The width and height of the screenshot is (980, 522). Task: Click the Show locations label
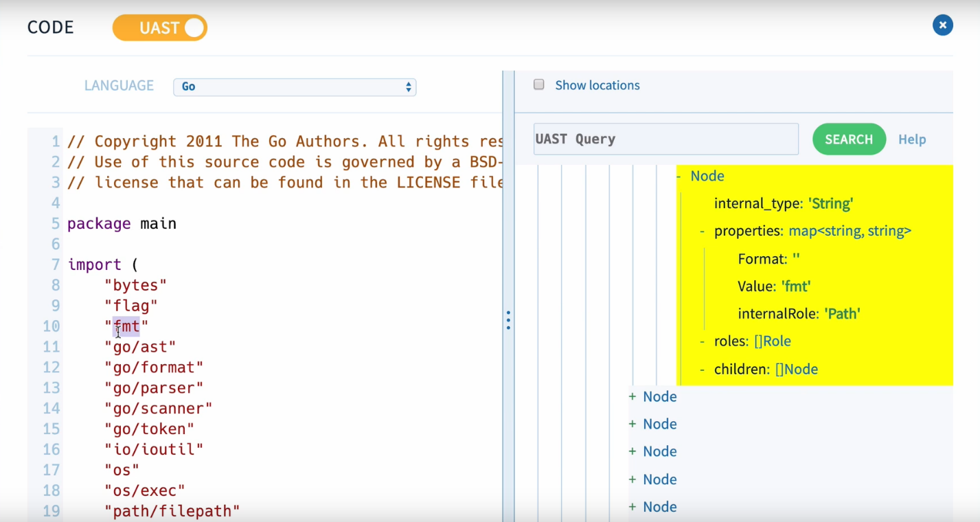coord(597,85)
